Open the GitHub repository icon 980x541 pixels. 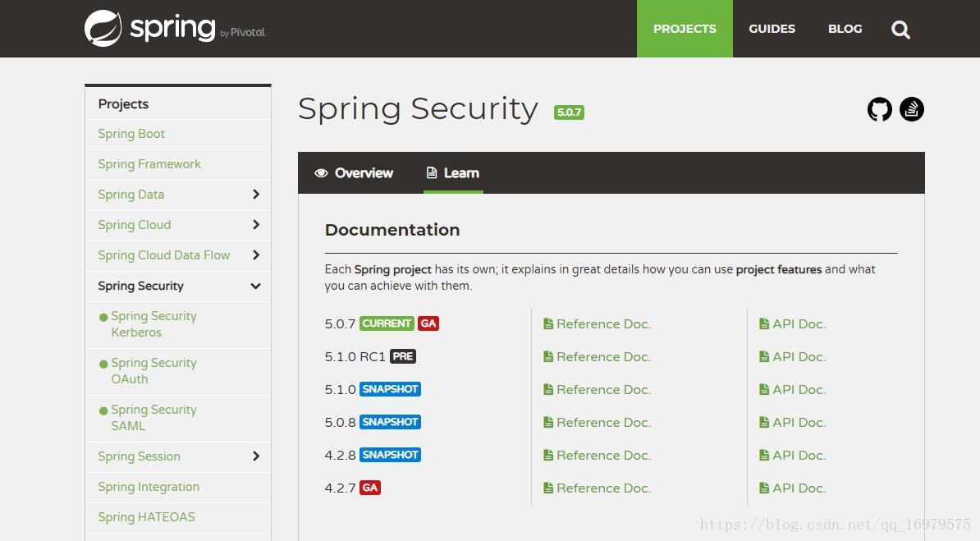tap(879, 109)
